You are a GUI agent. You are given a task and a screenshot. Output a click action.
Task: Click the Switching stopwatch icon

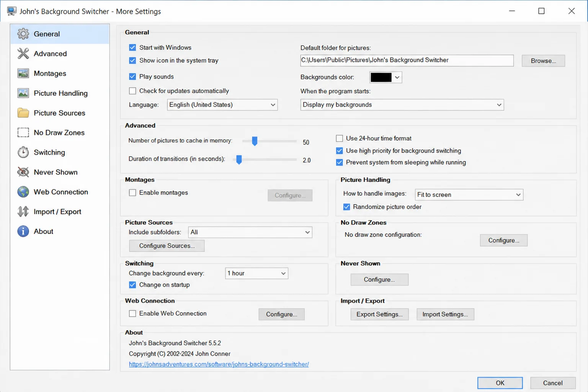[23, 152]
